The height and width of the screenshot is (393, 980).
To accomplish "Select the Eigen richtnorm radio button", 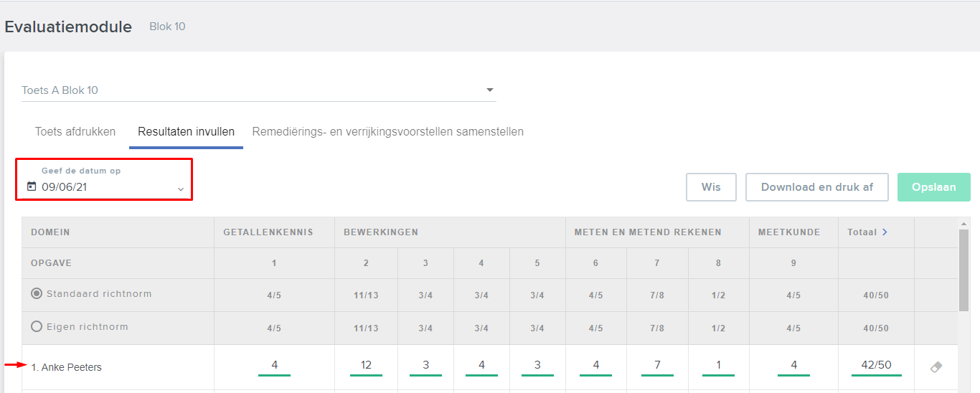I will click(x=37, y=326).
